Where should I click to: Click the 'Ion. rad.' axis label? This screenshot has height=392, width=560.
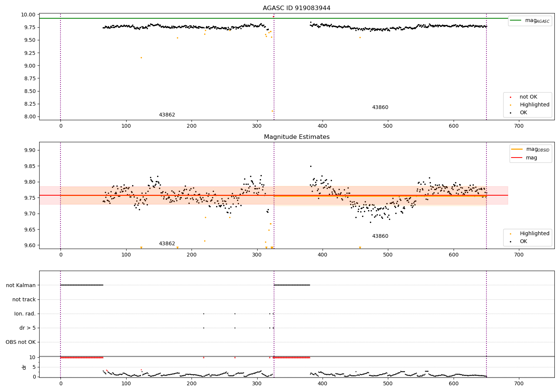[x=25, y=314]
